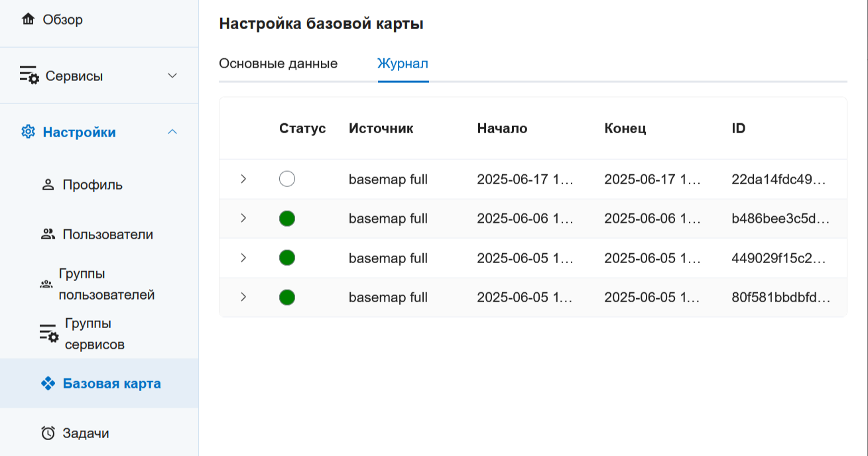Click start date 2025-06-17 in first row
This screenshot has height=456, width=868.
pos(525,179)
